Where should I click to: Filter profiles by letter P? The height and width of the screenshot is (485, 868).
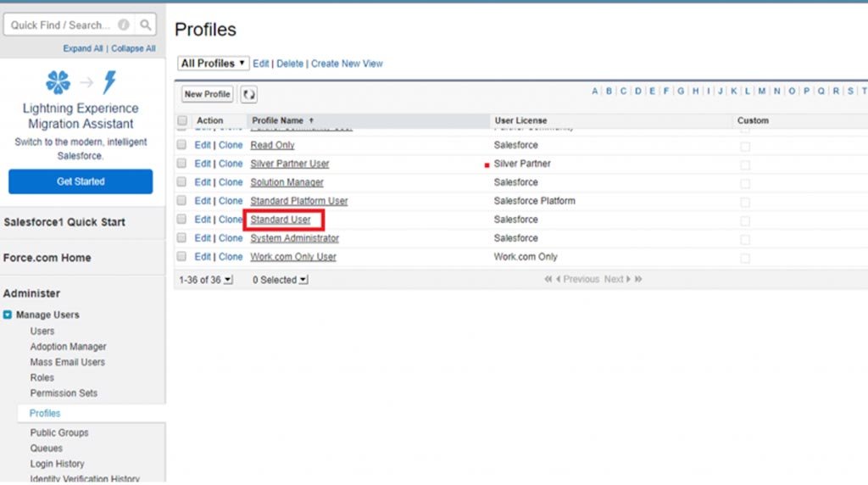coord(806,91)
